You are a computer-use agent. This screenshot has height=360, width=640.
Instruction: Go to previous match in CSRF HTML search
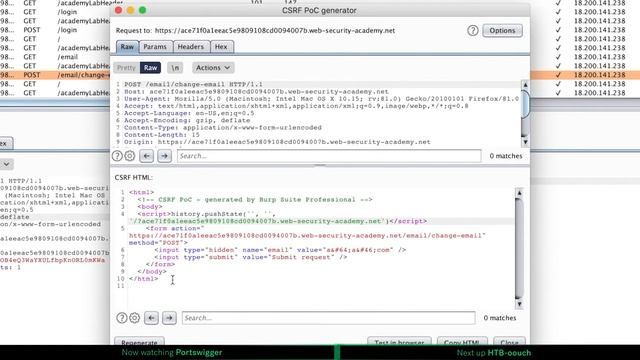[151, 318]
